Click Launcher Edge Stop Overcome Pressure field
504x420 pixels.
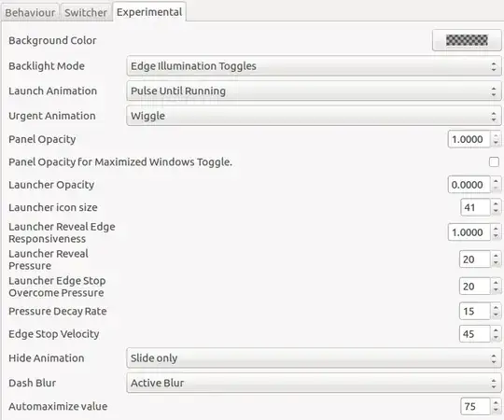[475, 287]
